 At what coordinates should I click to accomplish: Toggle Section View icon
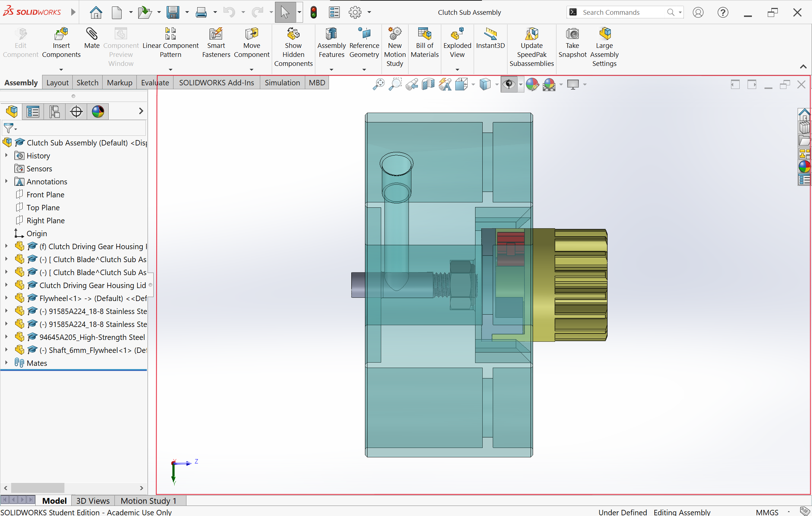428,84
